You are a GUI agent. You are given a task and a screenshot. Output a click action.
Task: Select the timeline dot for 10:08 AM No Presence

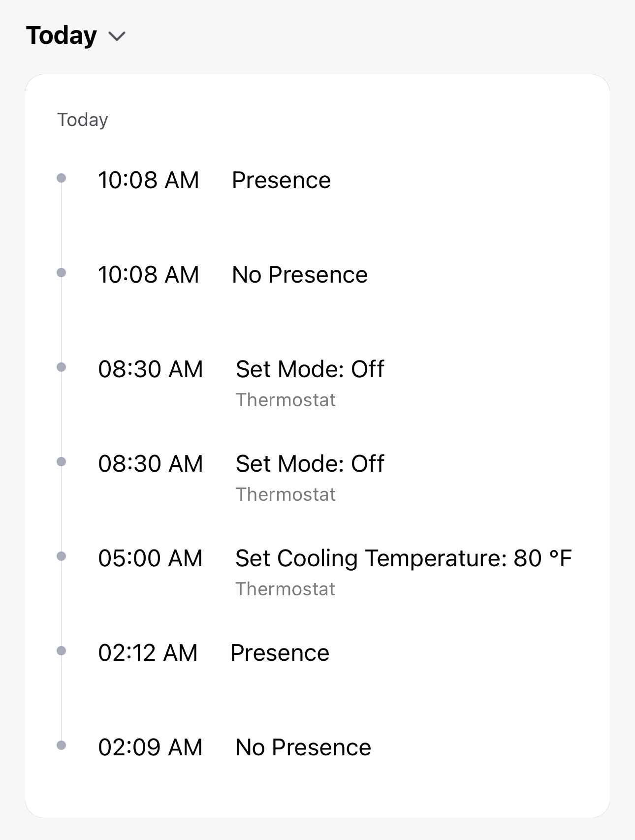click(61, 272)
